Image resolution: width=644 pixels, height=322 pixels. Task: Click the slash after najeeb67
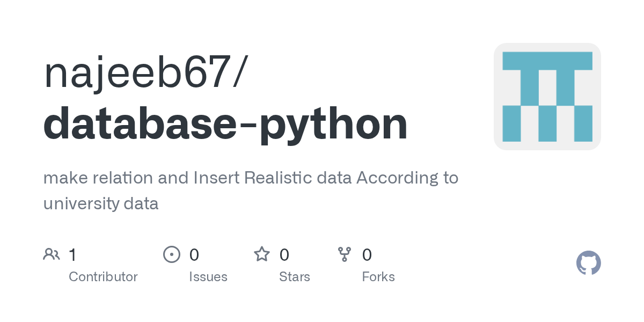pos(239,72)
